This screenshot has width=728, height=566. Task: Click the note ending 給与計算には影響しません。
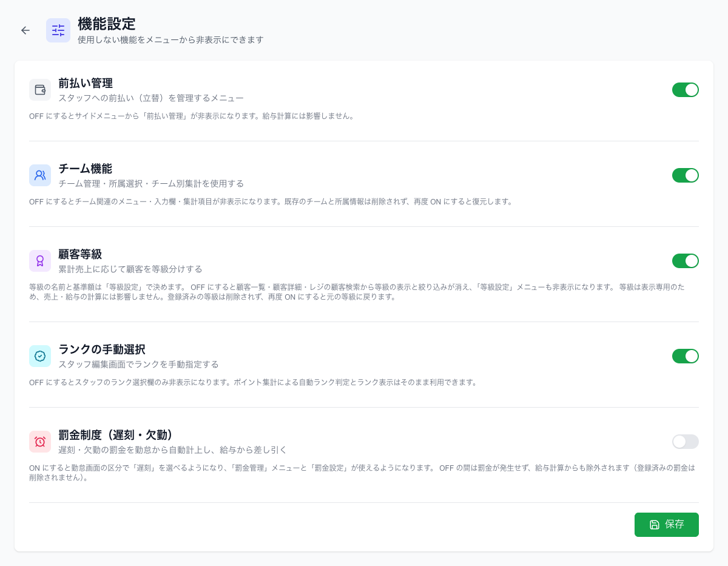click(x=192, y=116)
